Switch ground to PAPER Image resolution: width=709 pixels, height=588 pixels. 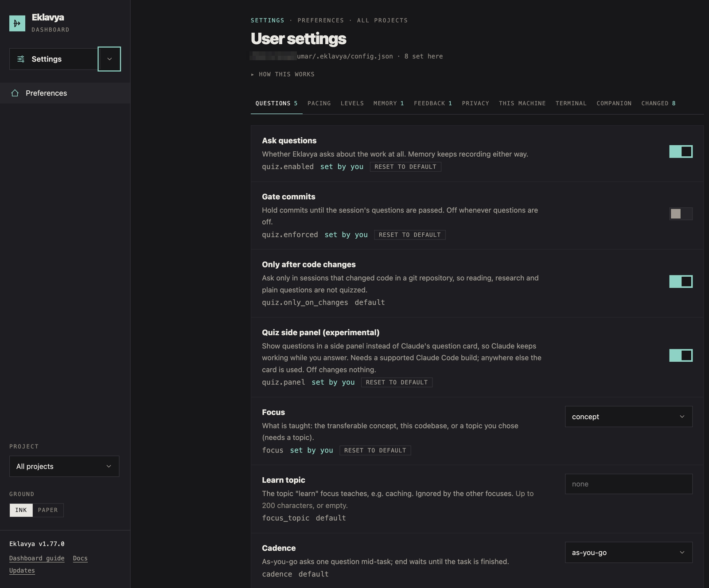(x=48, y=510)
